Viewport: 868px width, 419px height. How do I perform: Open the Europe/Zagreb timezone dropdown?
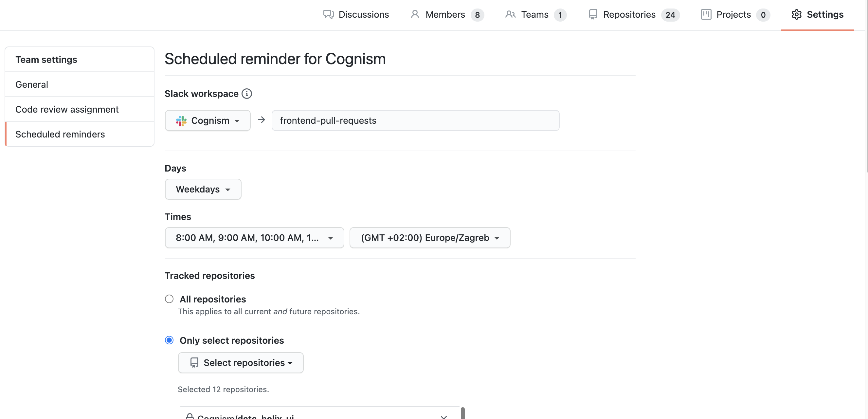(x=430, y=238)
